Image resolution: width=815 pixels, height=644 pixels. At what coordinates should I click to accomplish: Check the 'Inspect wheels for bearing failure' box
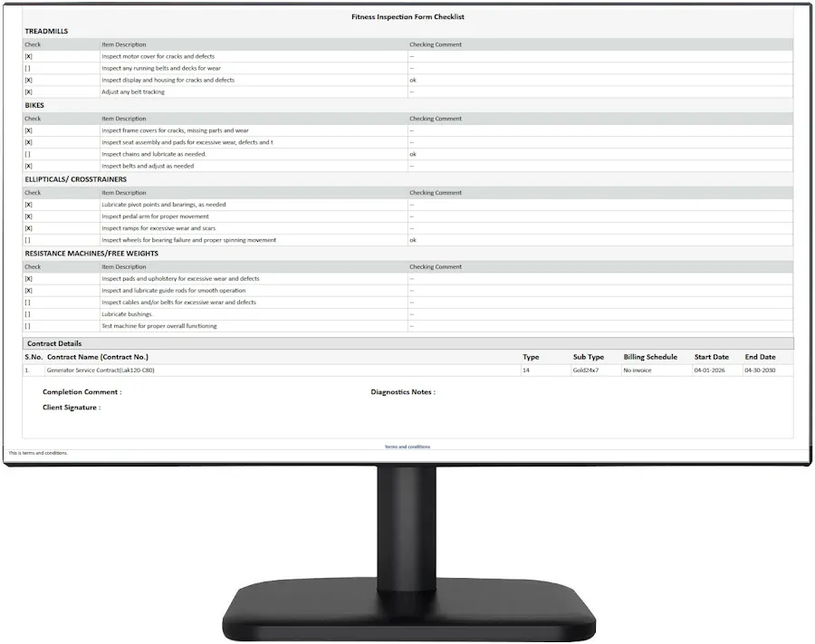coord(28,240)
